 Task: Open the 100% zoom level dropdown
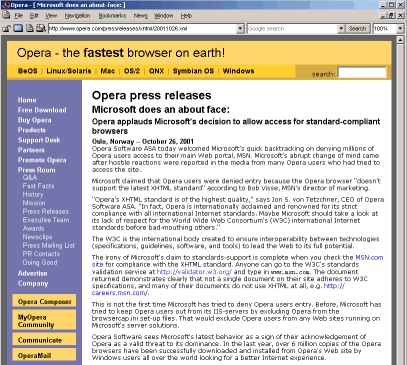(x=400, y=29)
